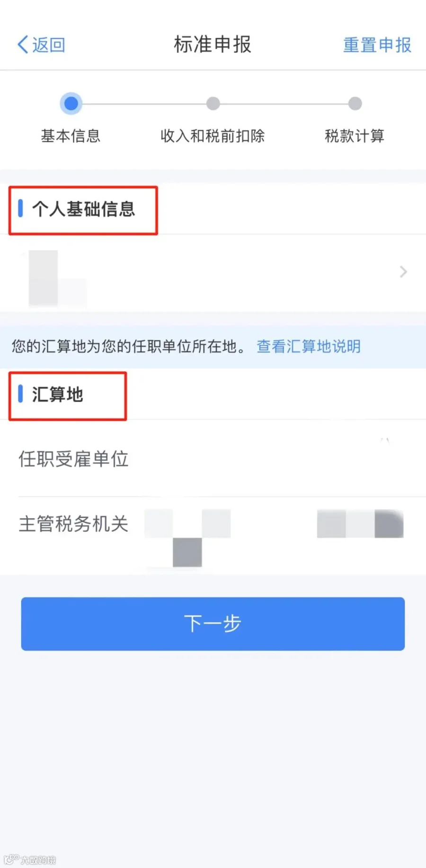426x868 pixels.
Task: Open the 任职受雇单位 row
Action: pyautogui.click(x=213, y=458)
